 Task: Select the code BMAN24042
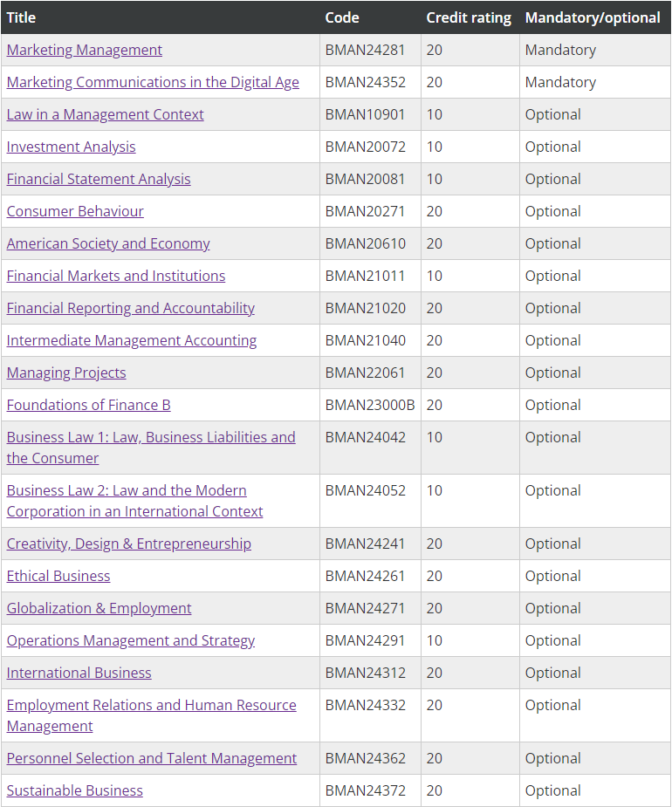(x=365, y=437)
